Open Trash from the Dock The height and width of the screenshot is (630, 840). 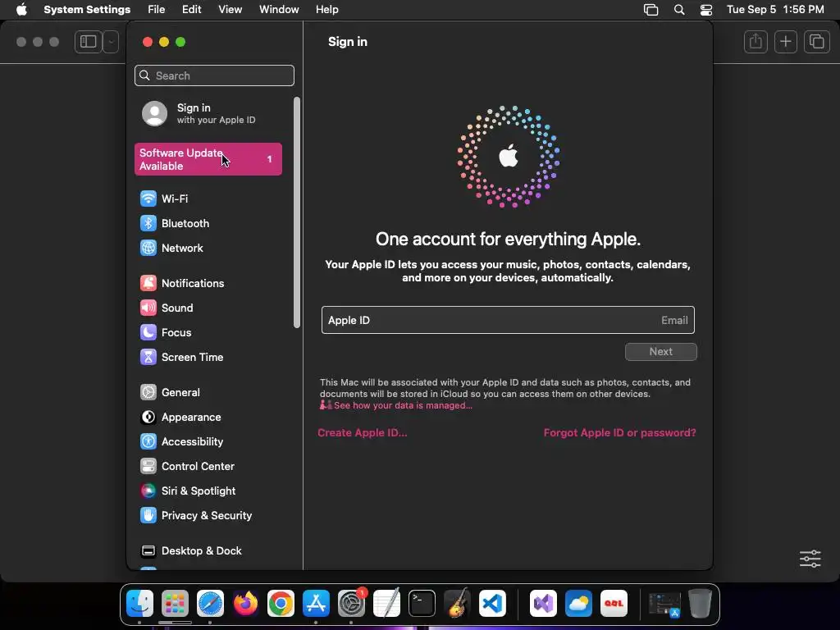coord(700,604)
